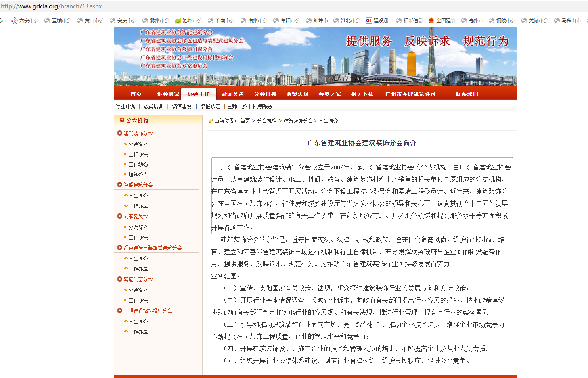
Task: Open the 教育培训 sub-navigation link
Action: (153, 106)
